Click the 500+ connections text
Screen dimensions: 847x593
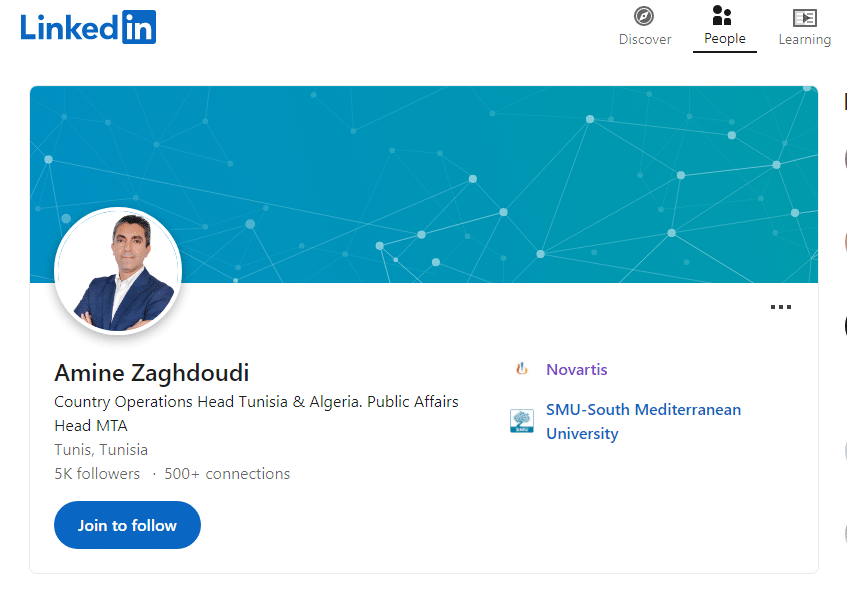(227, 474)
